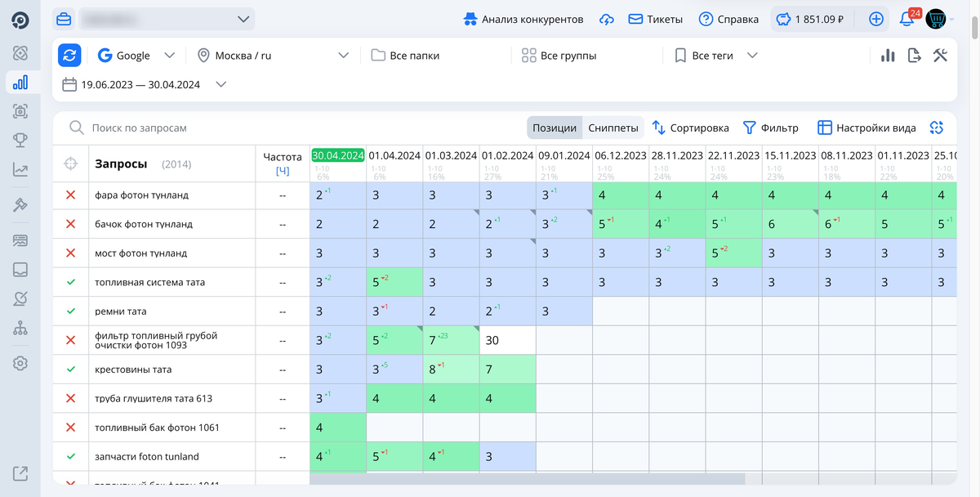
Task: Click the [Ч] frequency link under Частота
Action: (x=283, y=171)
